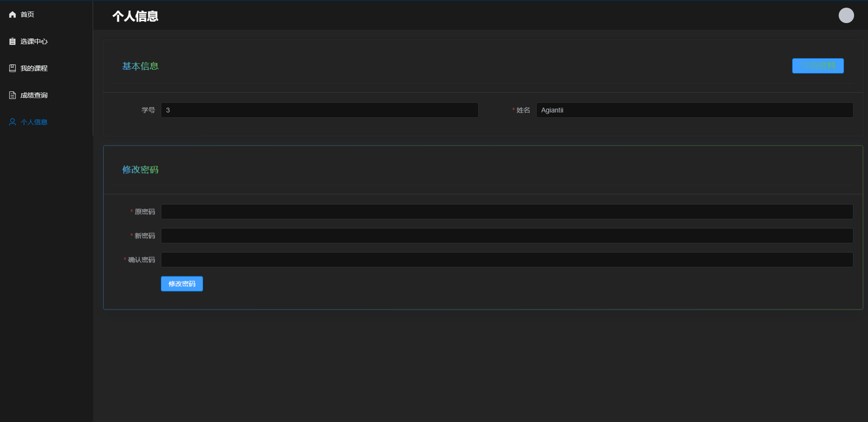This screenshot has width=868, height=422.
Task: Focus the 原密码 input field
Action: pos(506,211)
